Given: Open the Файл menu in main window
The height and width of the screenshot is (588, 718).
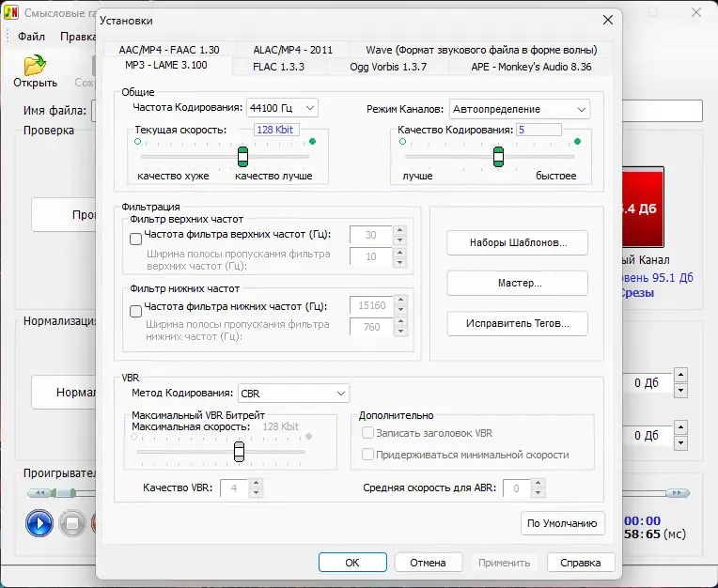Looking at the screenshot, I should click(x=31, y=37).
